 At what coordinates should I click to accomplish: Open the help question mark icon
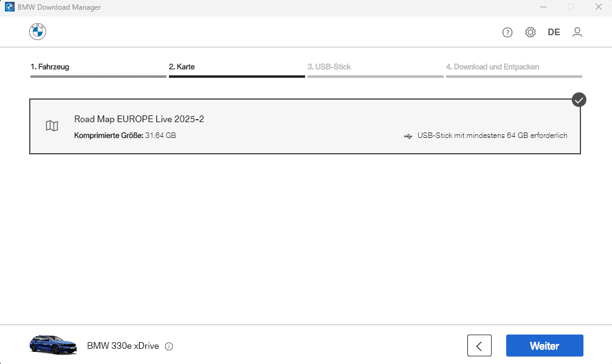pyautogui.click(x=507, y=32)
